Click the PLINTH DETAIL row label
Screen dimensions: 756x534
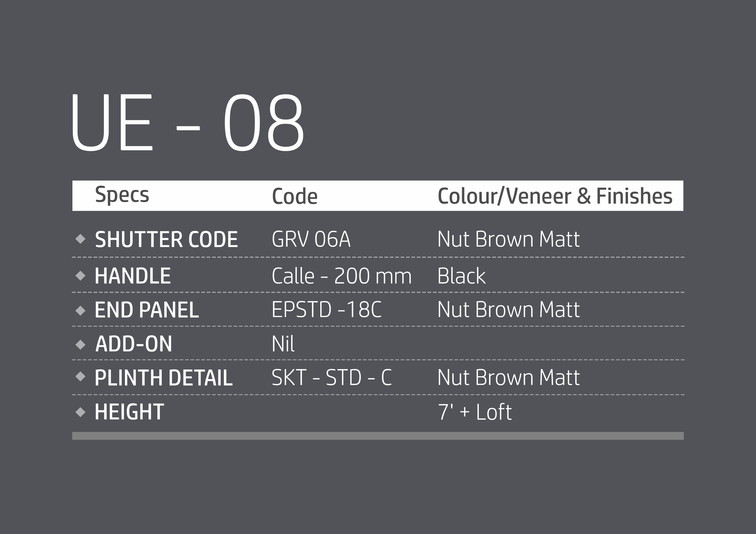coord(163,377)
